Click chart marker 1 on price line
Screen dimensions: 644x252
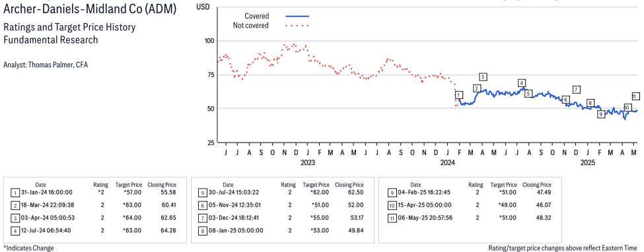point(459,95)
